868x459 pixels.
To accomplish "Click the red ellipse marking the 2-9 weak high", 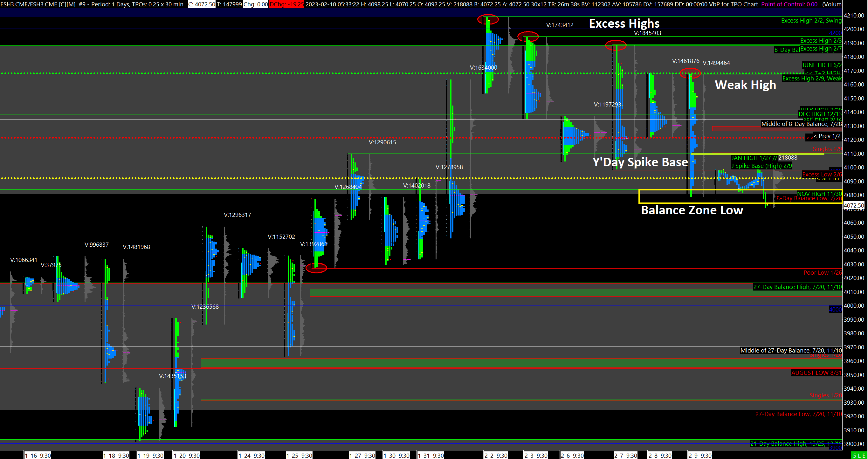I will pos(690,73).
